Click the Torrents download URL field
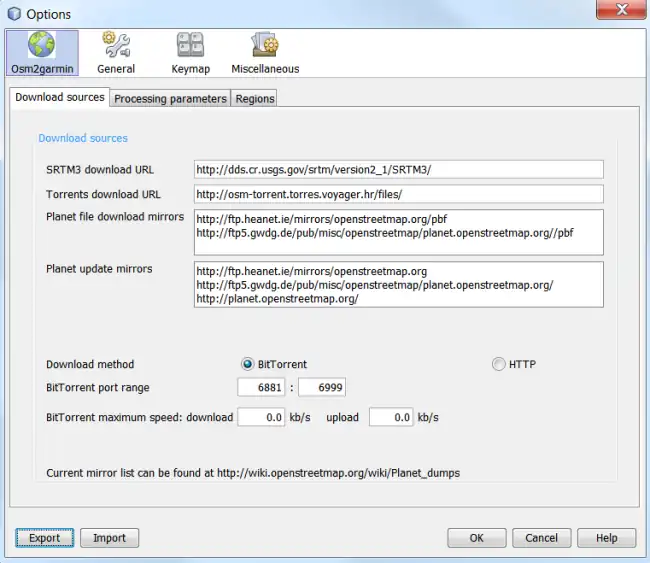The height and width of the screenshot is (563, 650). tap(397, 194)
